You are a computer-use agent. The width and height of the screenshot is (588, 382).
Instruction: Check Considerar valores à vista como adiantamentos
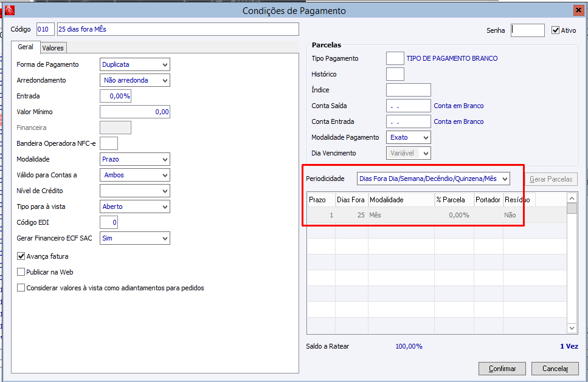21,288
